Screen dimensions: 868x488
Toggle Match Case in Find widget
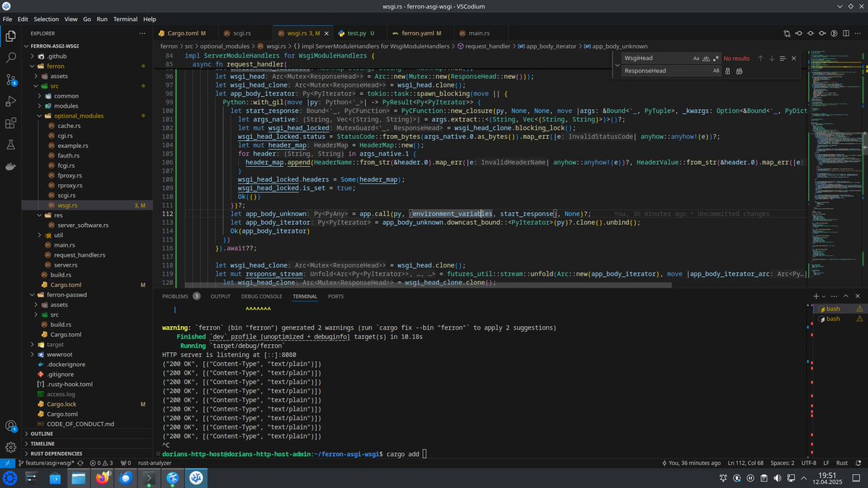696,58
